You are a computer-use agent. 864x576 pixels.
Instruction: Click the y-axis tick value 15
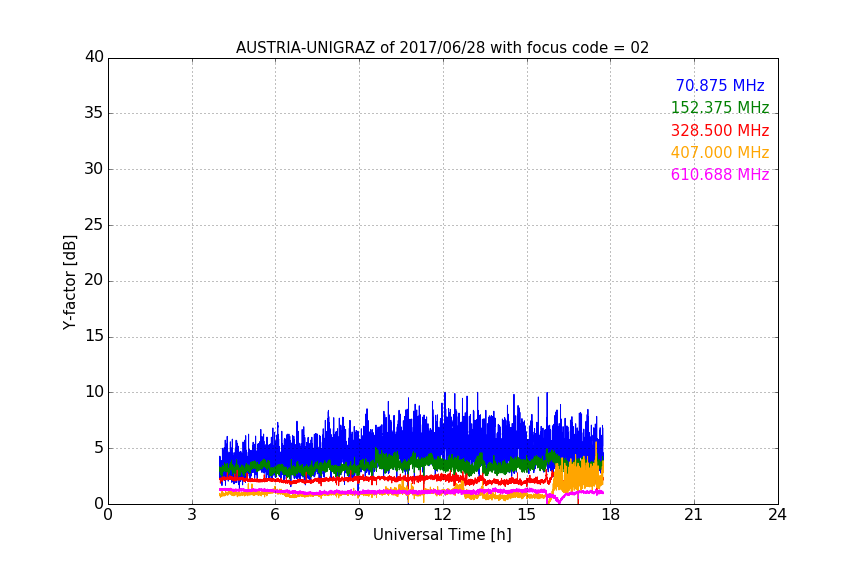94,336
